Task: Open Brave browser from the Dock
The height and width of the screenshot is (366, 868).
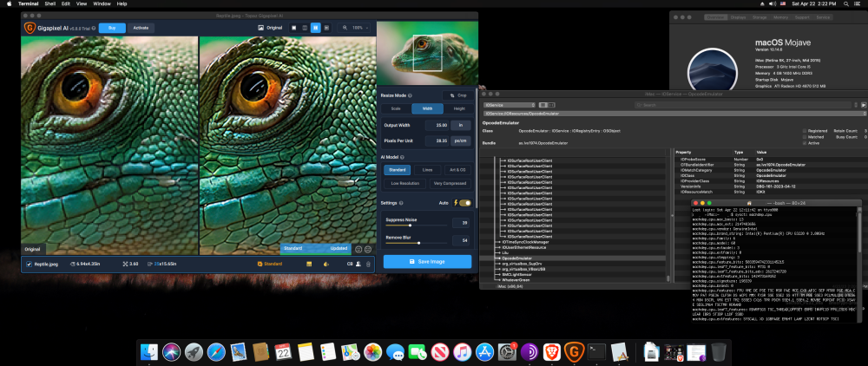Action: click(x=551, y=351)
